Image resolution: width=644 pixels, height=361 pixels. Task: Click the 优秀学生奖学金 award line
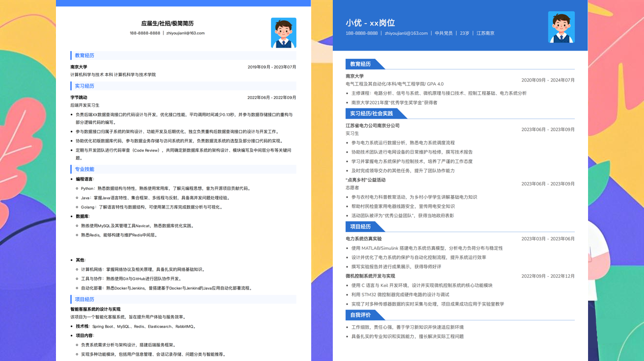pos(394,103)
